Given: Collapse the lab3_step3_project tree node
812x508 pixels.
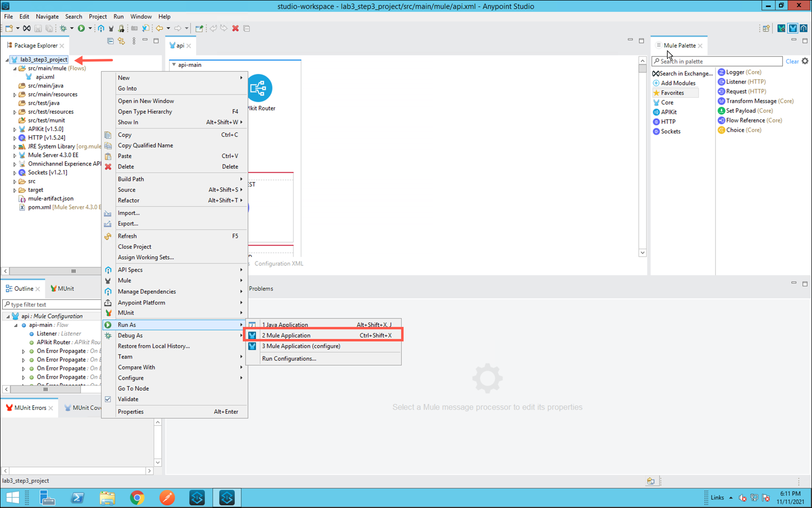Looking at the screenshot, I should [x=7, y=60].
